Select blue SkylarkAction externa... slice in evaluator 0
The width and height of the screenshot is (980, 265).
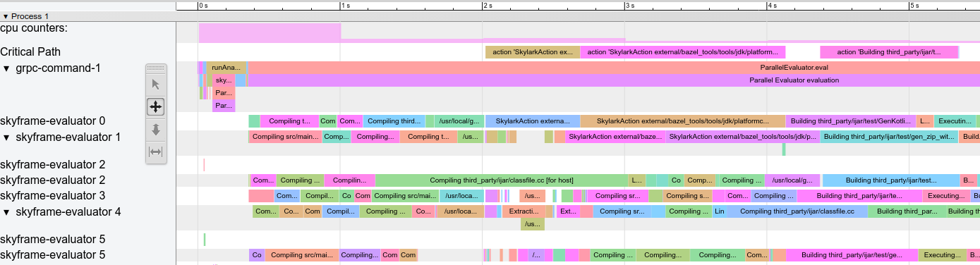(x=533, y=121)
